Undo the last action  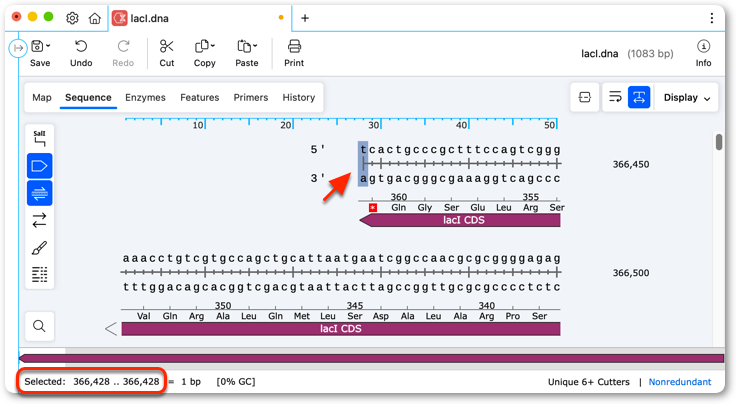(x=81, y=53)
